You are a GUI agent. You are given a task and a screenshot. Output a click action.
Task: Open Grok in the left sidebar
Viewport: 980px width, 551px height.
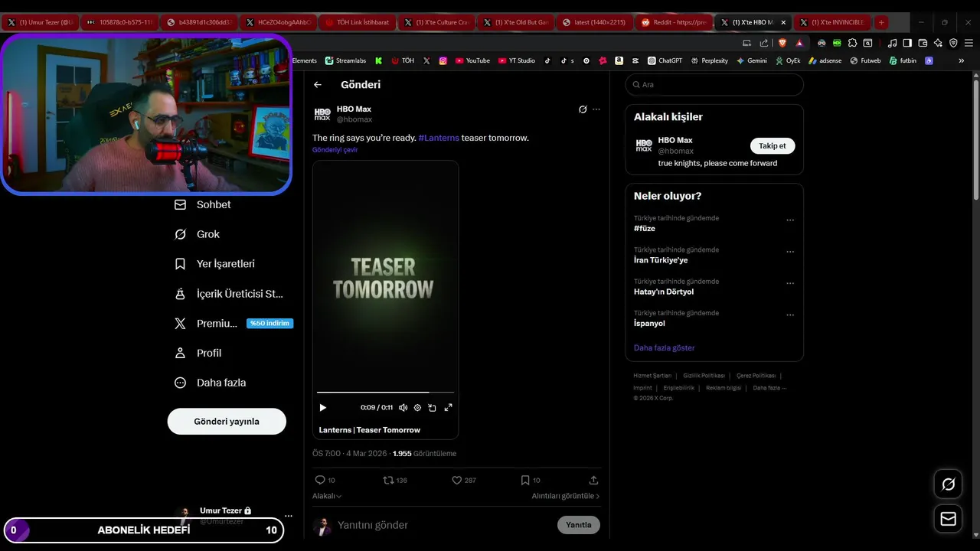click(x=198, y=234)
